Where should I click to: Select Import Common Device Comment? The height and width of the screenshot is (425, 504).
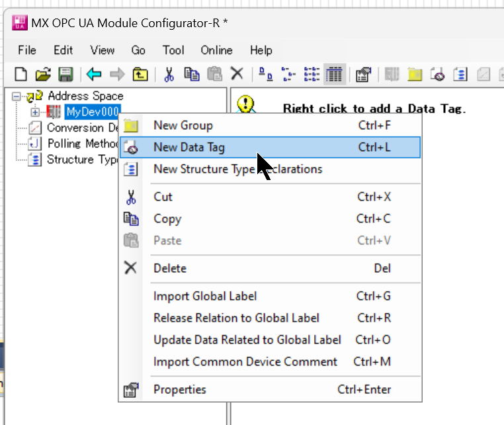click(x=271, y=361)
